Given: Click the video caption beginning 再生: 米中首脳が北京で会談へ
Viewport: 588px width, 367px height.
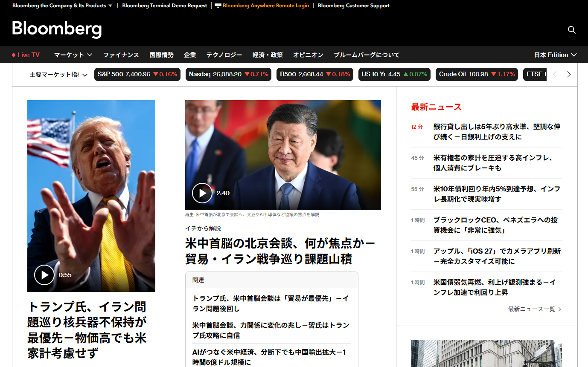Looking at the screenshot, I should pyautogui.click(x=252, y=215).
